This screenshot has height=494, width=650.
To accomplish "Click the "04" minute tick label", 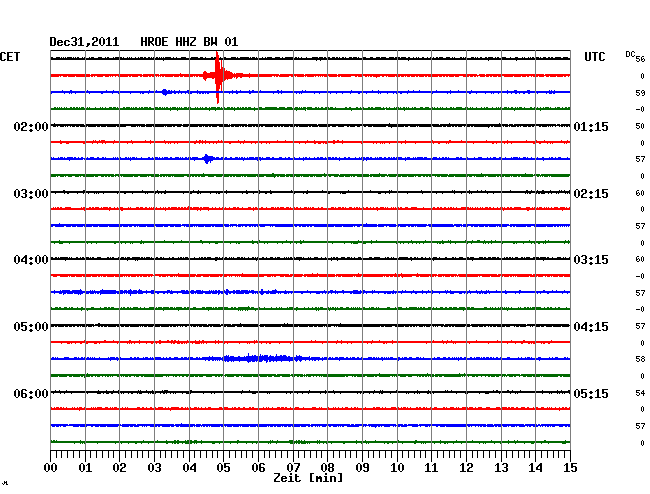I will [x=189, y=467].
